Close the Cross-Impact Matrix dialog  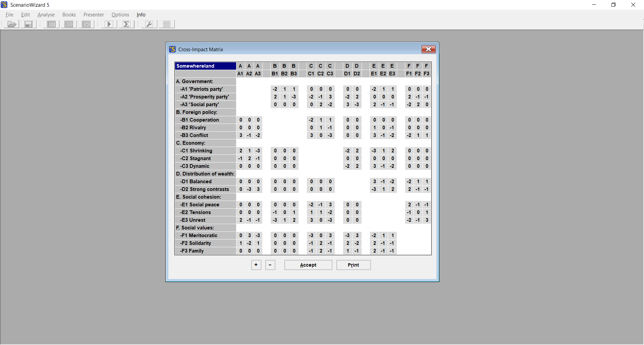(x=428, y=49)
